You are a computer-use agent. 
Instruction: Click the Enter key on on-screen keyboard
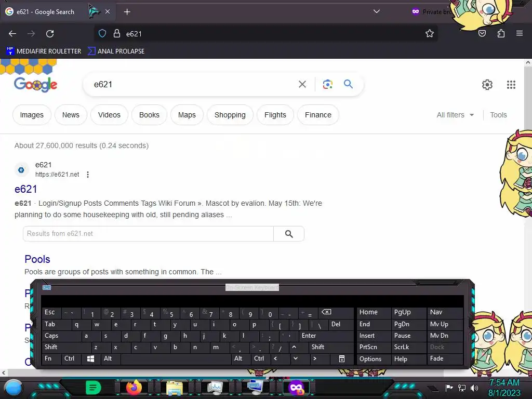click(x=326, y=336)
